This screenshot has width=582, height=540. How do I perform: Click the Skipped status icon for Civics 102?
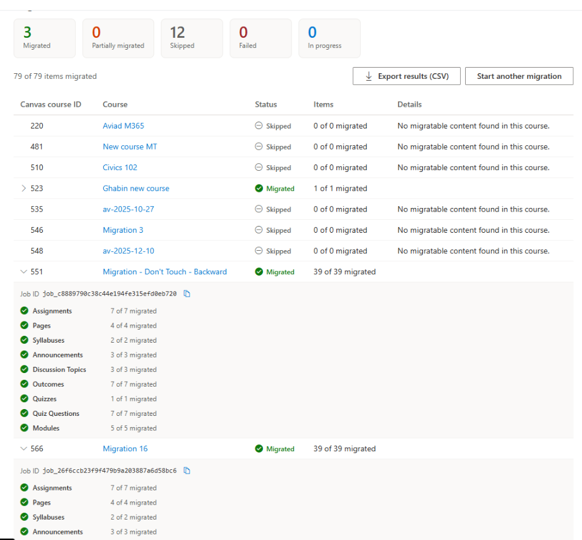click(x=259, y=167)
